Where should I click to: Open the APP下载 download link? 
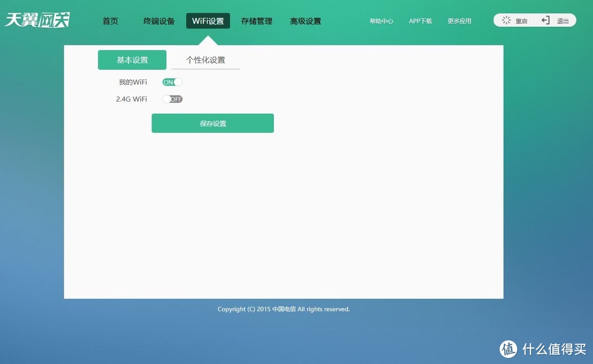(x=420, y=21)
